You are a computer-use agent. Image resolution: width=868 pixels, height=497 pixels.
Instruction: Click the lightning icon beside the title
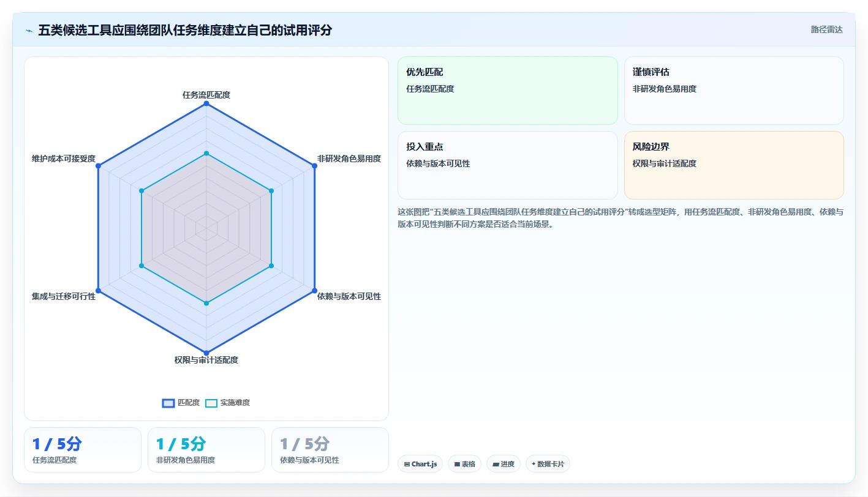coord(29,30)
